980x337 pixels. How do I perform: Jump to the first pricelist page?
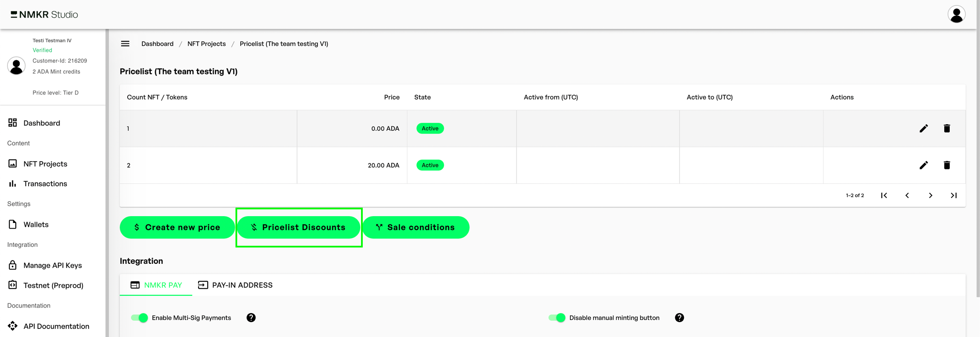click(884, 196)
